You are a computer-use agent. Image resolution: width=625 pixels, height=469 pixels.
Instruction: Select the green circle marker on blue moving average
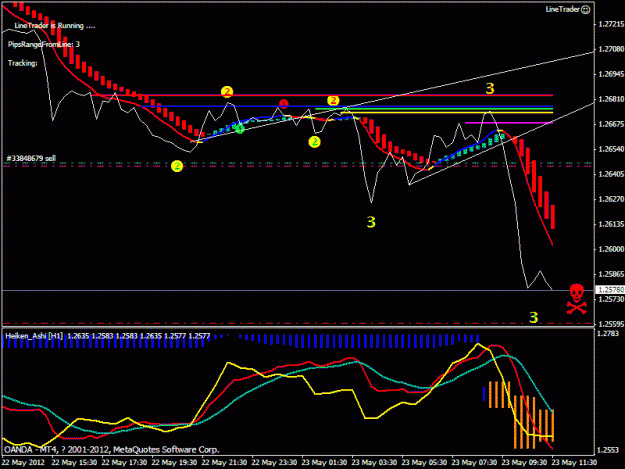click(240, 128)
